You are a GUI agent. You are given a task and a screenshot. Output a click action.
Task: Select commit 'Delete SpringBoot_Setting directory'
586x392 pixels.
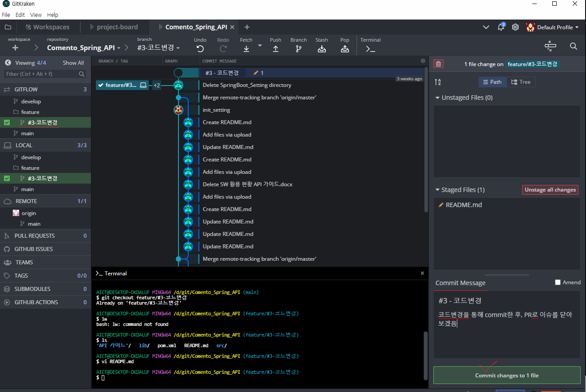click(247, 85)
